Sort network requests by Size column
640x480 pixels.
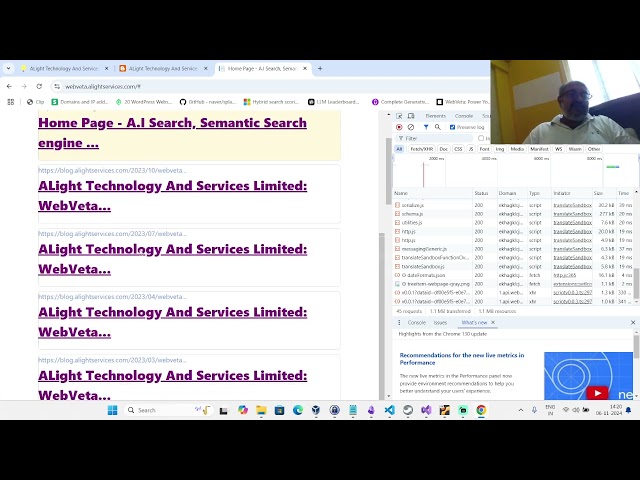click(604, 193)
